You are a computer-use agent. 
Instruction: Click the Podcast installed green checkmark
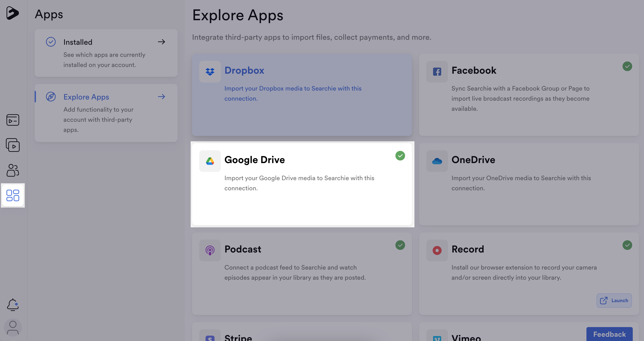(x=400, y=245)
